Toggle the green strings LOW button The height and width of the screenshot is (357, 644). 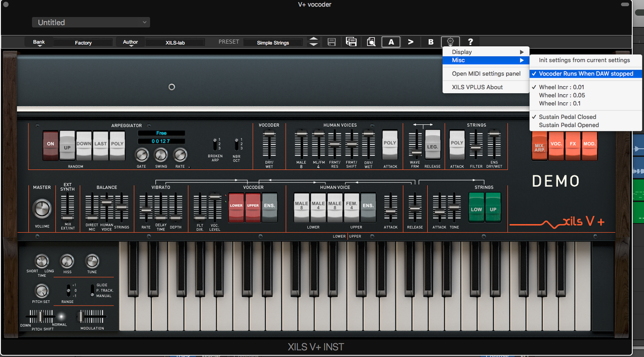click(476, 207)
